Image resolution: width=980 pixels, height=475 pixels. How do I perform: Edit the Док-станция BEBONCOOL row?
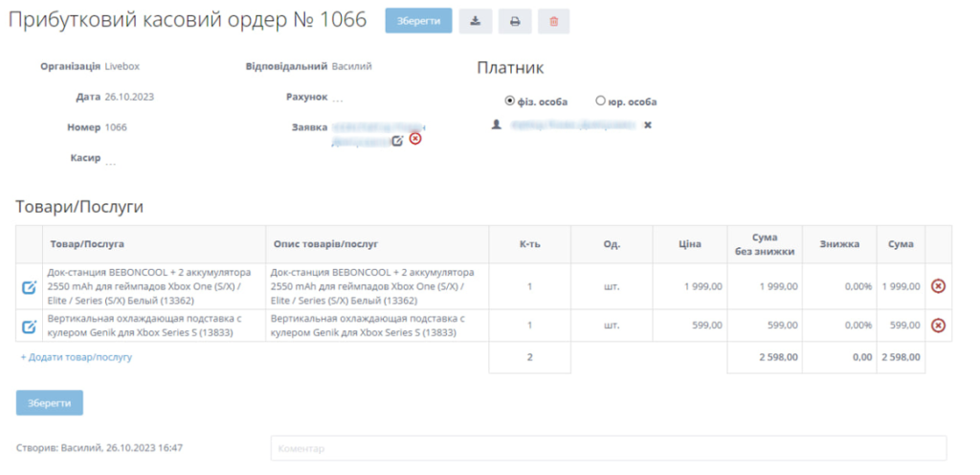[x=29, y=286]
